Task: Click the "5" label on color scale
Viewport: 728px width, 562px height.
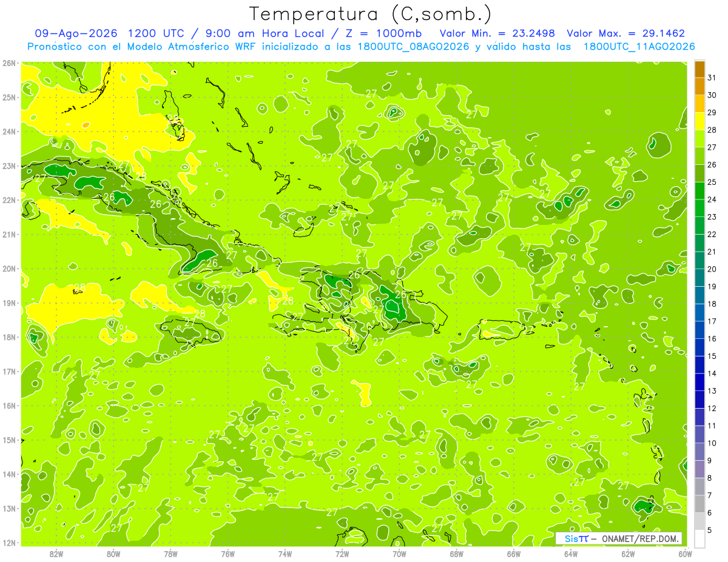Action: click(710, 530)
